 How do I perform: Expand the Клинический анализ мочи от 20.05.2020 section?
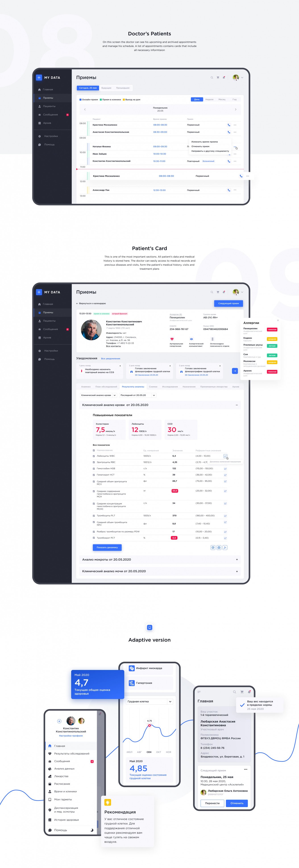pyautogui.click(x=237, y=571)
